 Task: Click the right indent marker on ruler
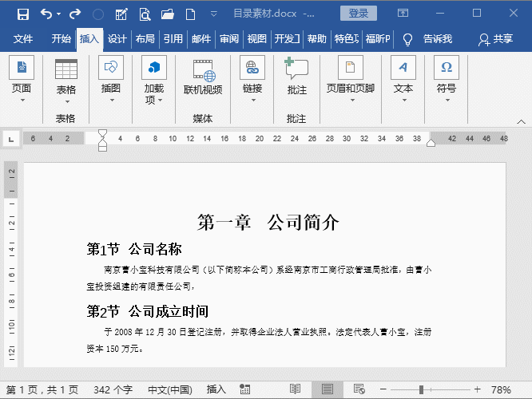pos(431,143)
